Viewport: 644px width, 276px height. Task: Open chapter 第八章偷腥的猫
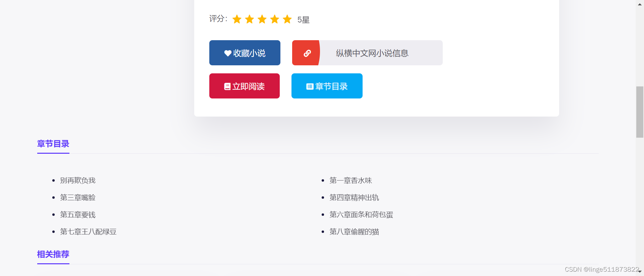click(354, 231)
